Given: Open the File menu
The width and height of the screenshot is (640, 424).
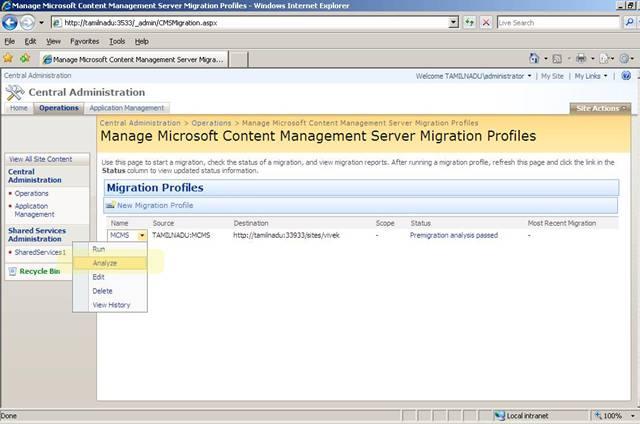Looking at the screenshot, I should point(9,41).
